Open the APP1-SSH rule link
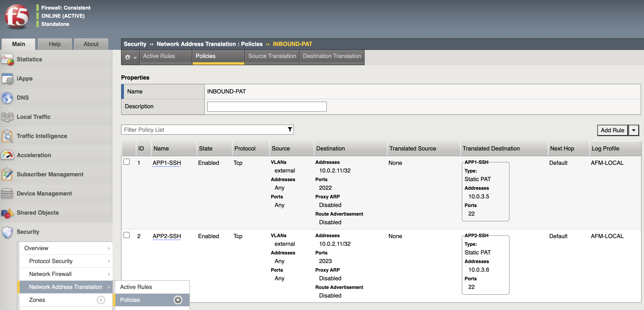Screen dimensions: 644x310 167,163
